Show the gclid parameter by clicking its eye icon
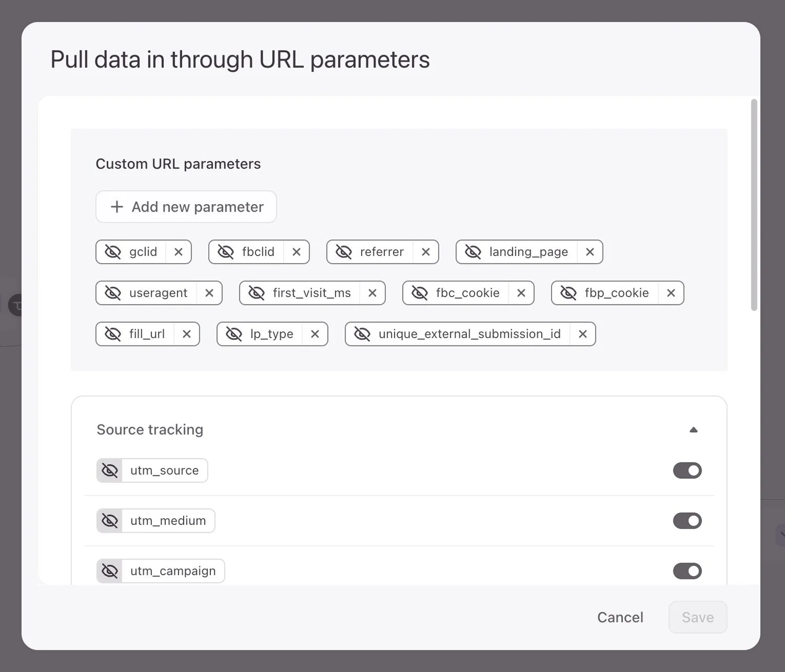The height and width of the screenshot is (672, 785). click(x=113, y=252)
